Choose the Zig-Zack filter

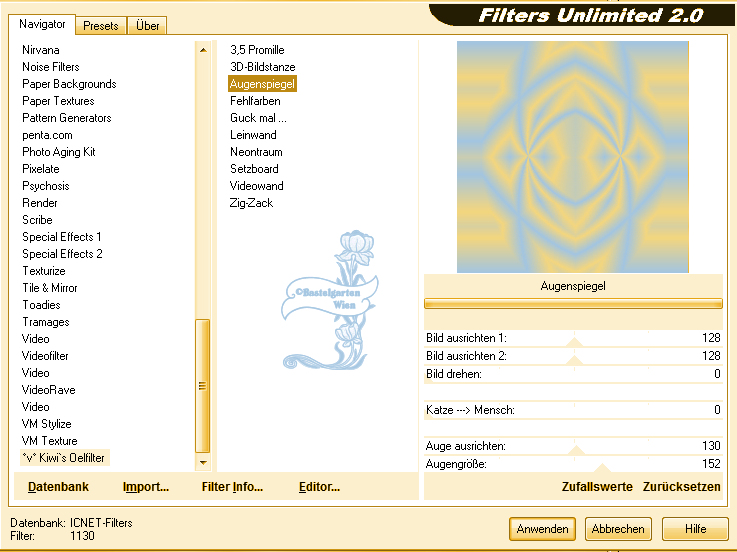tap(251, 203)
